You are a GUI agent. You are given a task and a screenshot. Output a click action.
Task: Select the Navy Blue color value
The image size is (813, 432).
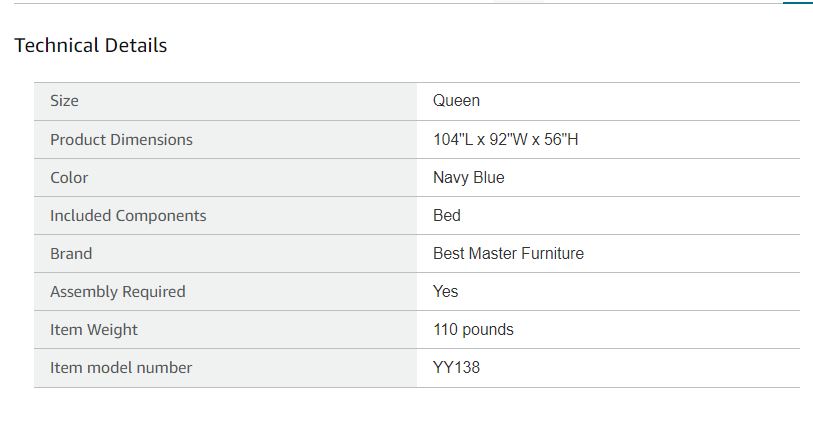(x=468, y=177)
